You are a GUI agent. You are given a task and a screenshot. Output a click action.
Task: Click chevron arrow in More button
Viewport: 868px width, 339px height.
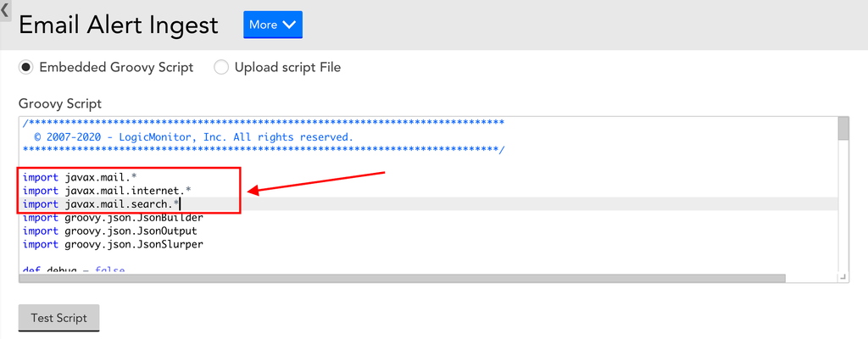[x=290, y=25]
